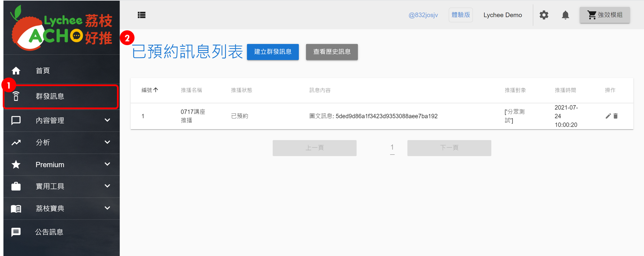Click the 下一頁 pagination button
Screen dimensions: 644x256
click(x=449, y=148)
